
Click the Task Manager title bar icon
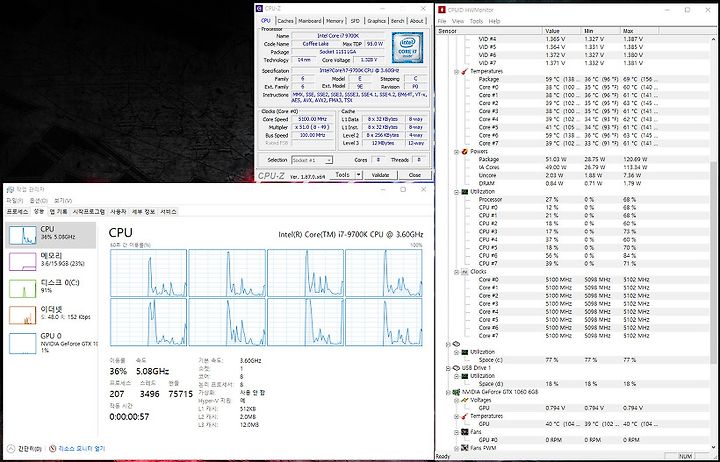11,189
